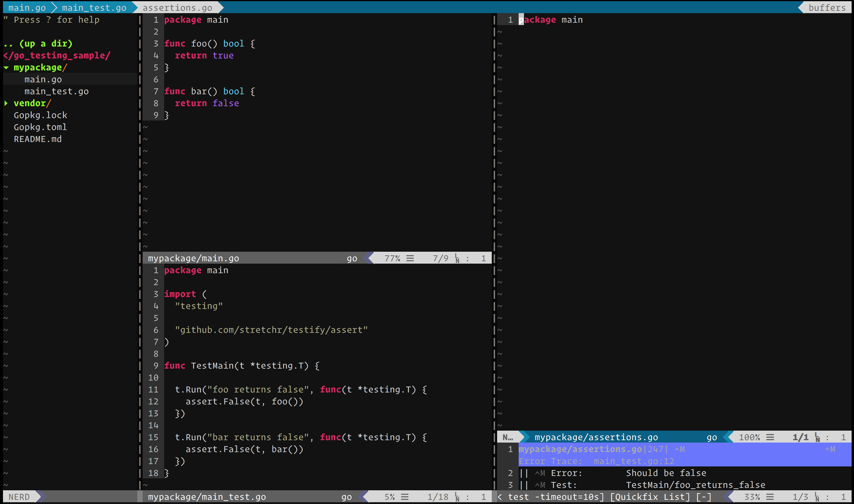Open Gopkg.toml in the file tree

41,127
